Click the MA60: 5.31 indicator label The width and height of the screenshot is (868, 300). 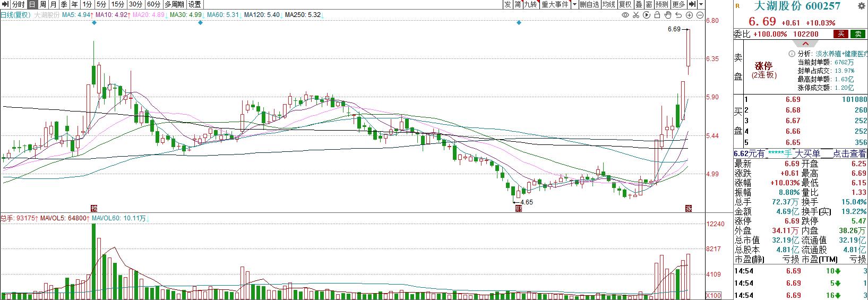click(224, 15)
